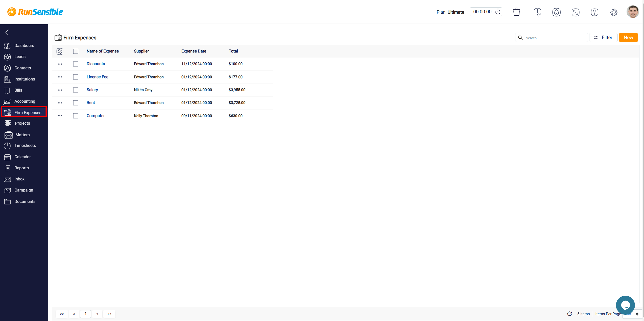Screen dimensions: 644x321
Task: Click the trash/delete icon
Action: point(517,12)
